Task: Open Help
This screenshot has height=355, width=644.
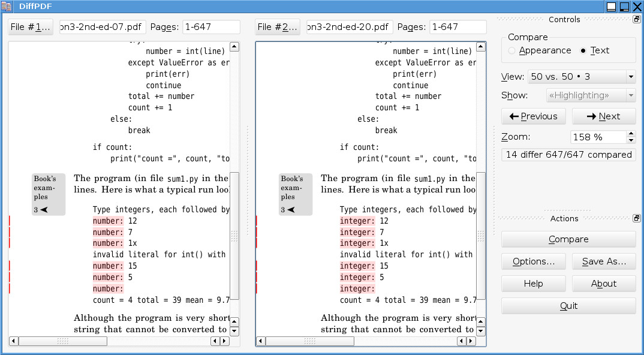Action: pyautogui.click(x=534, y=284)
